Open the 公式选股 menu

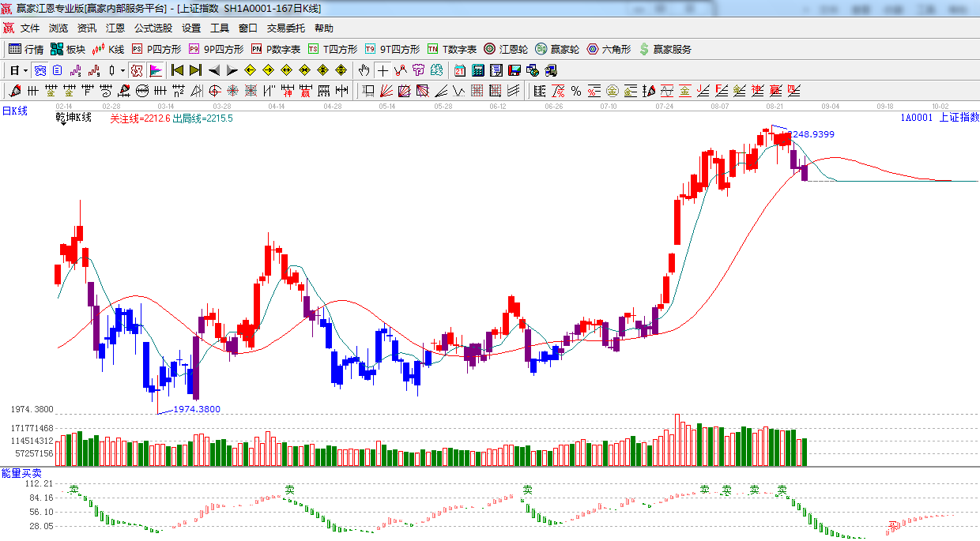tap(153, 28)
